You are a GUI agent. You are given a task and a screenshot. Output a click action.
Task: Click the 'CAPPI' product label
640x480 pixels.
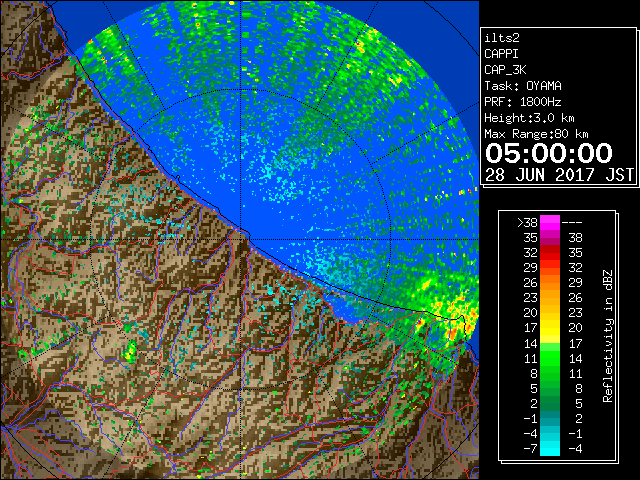click(x=501, y=54)
